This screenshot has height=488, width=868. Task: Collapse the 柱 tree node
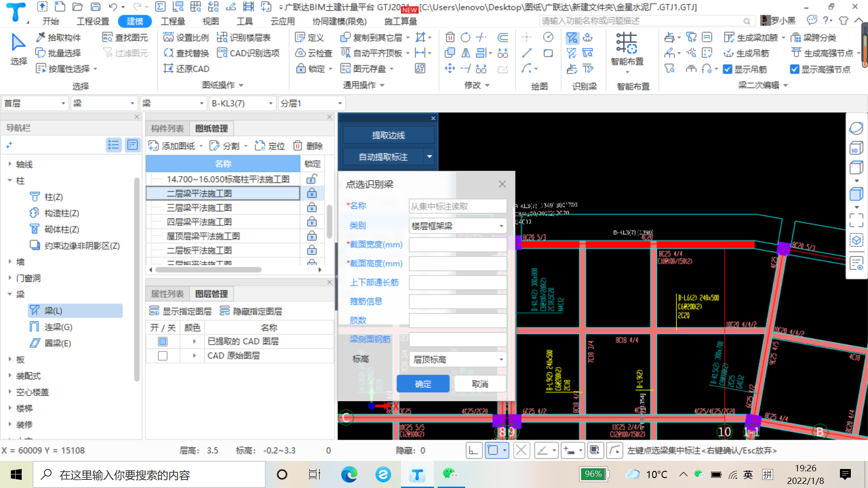pos(10,180)
